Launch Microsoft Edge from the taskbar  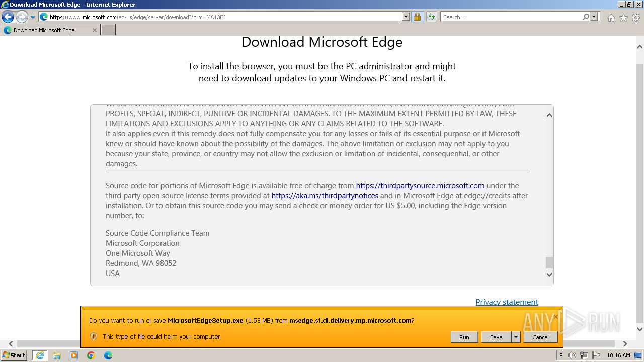tap(108, 355)
